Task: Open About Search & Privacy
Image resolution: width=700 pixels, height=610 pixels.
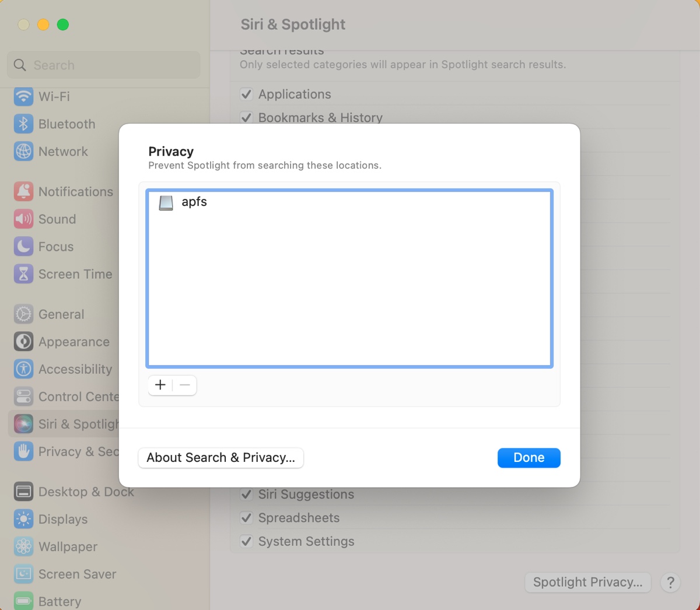Action: tap(221, 458)
